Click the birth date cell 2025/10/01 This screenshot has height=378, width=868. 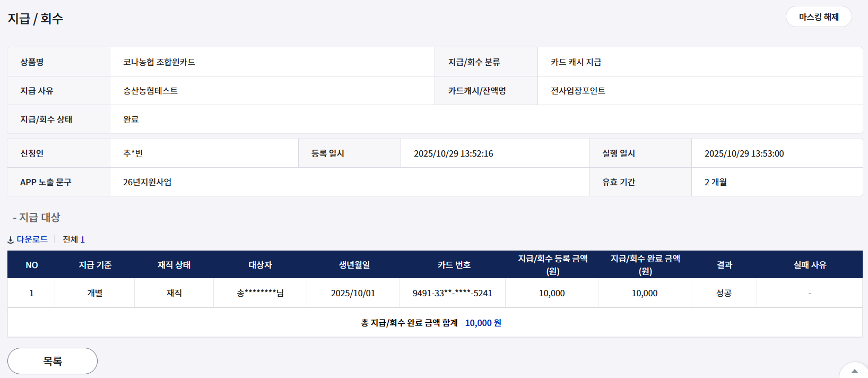353,293
